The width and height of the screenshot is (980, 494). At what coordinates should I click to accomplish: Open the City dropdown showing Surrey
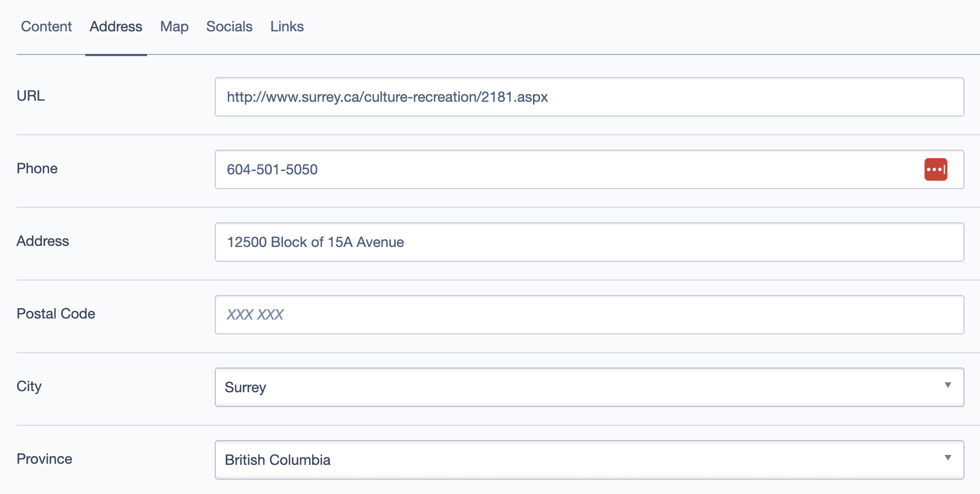[578, 387]
